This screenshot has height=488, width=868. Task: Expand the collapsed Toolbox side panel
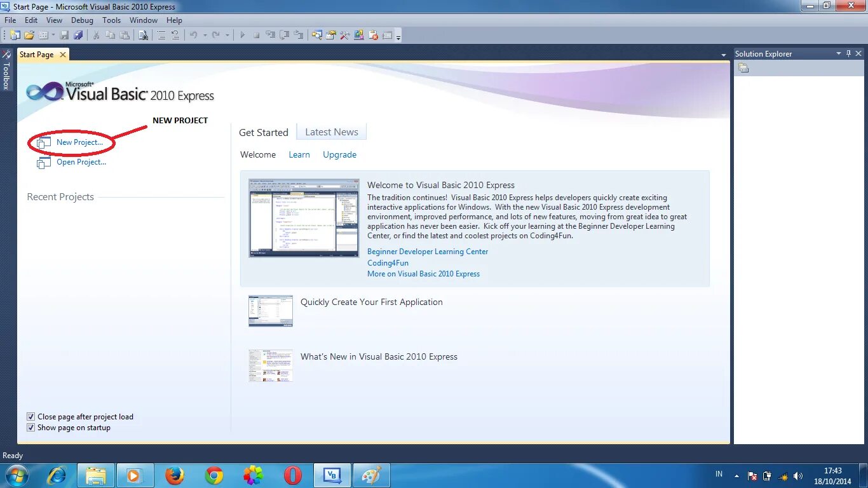point(6,70)
